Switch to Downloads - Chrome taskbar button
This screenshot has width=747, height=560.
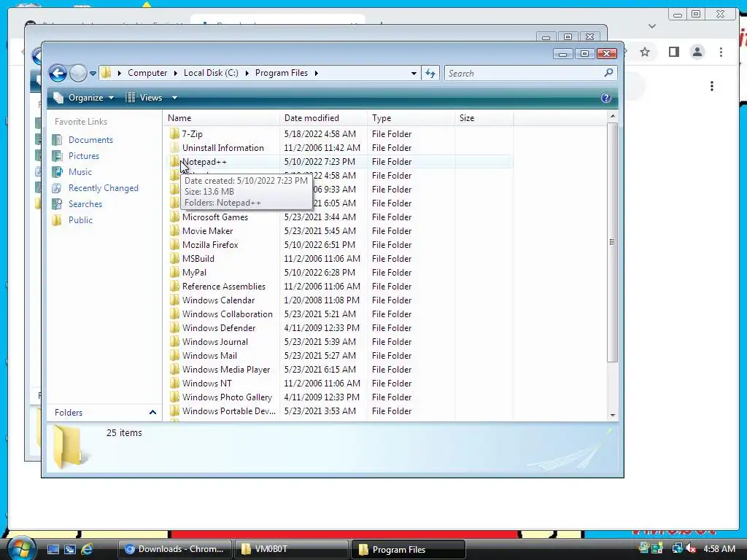pyautogui.click(x=174, y=549)
